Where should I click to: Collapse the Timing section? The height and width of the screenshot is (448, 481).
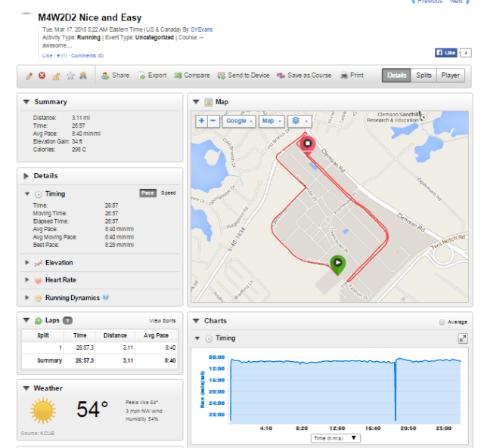[27, 194]
